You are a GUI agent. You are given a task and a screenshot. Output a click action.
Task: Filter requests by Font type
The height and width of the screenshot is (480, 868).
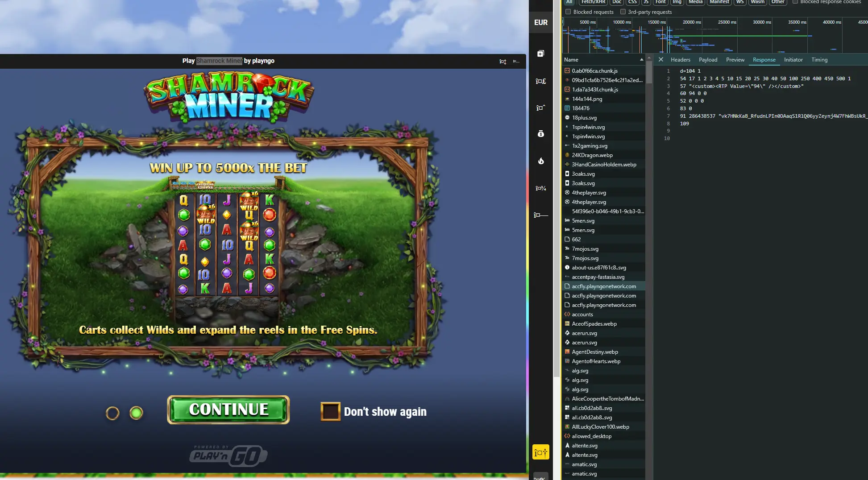[660, 2]
